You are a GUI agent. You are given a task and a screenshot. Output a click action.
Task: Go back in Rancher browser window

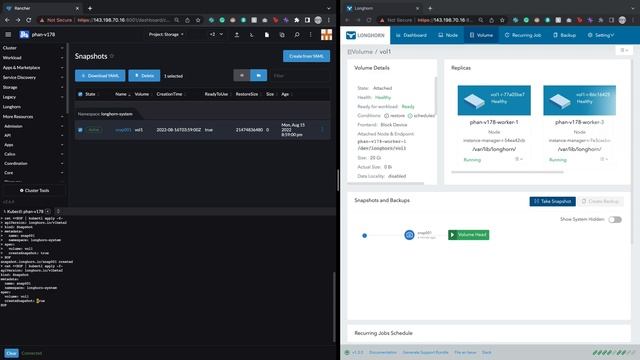pyautogui.click(x=7, y=20)
